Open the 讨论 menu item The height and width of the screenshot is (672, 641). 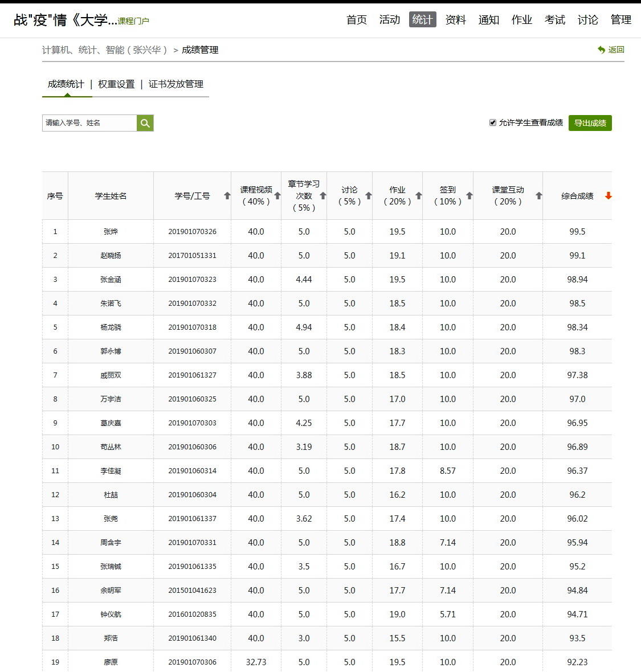click(x=587, y=19)
